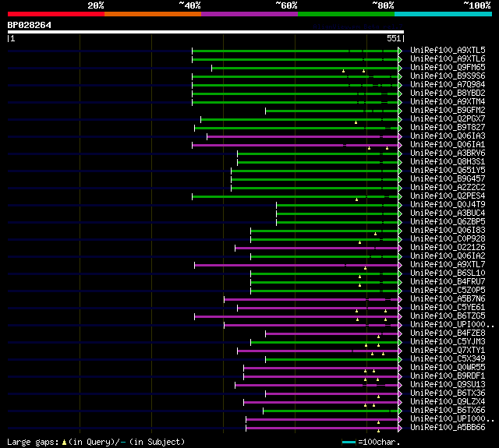
Task: Open the UniRef100_A7Q984 subject link
Action: point(448,85)
